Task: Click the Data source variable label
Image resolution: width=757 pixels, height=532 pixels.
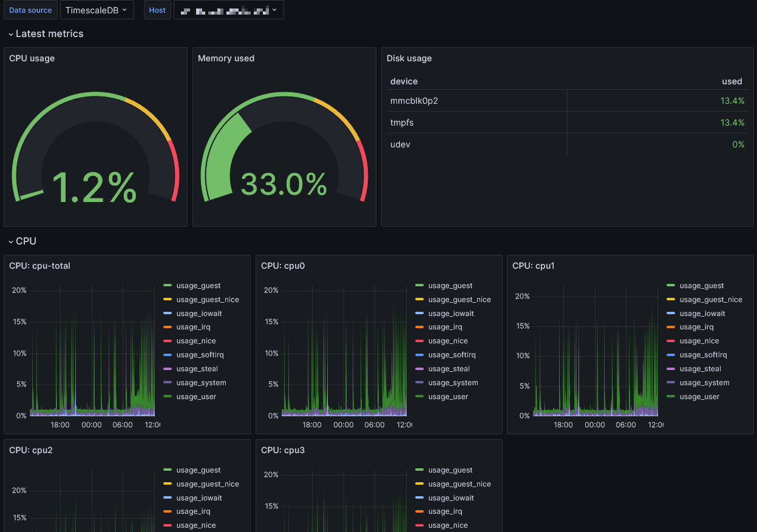Action: coord(30,10)
